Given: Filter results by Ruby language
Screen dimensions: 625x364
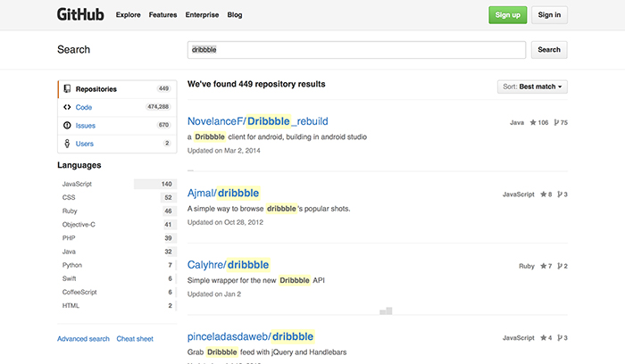Looking at the screenshot, I should pos(117,211).
